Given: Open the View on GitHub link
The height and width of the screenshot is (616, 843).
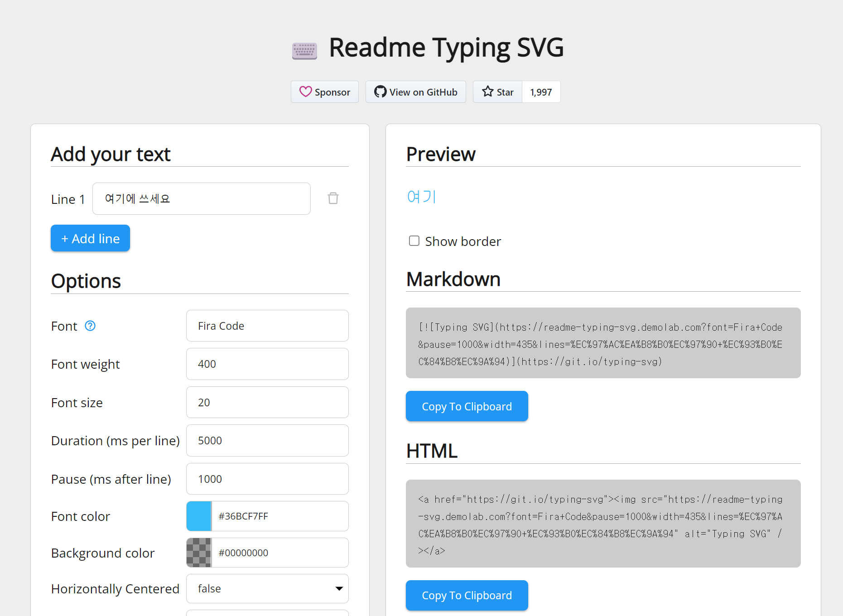Looking at the screenshot, I should [x=415, y=92].
